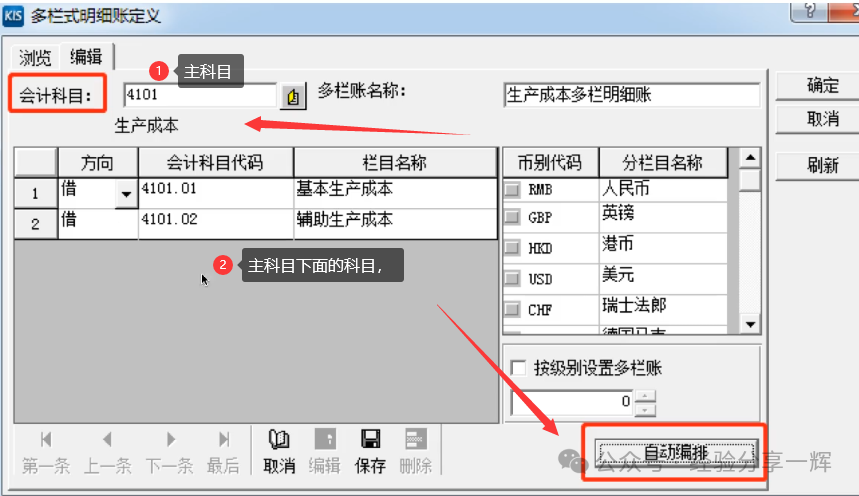The width and height of the screenshot is (859, 496).
Task: Select row header 1 in the grid
Action: 35,193
